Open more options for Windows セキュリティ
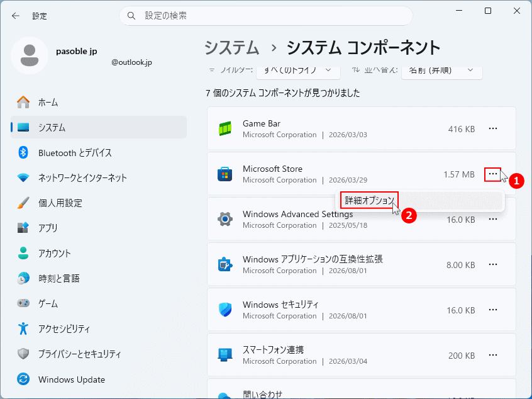 (492, 310)
